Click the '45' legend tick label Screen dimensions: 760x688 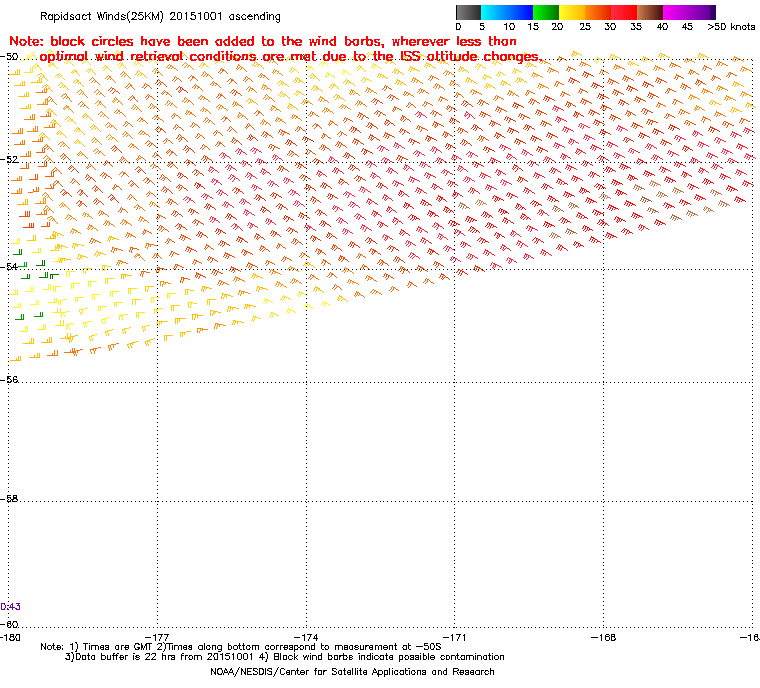pyautogui.click(x=687, y=27)
